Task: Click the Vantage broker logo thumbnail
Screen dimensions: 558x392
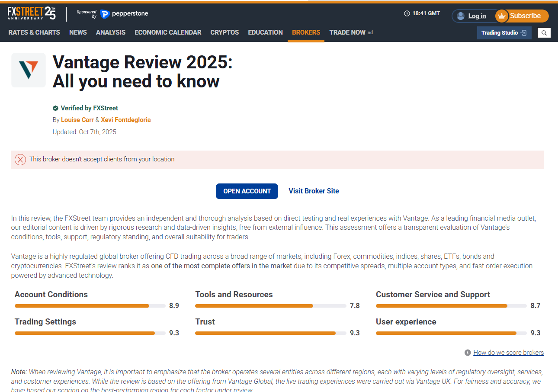Action: (x=29, y=70)
